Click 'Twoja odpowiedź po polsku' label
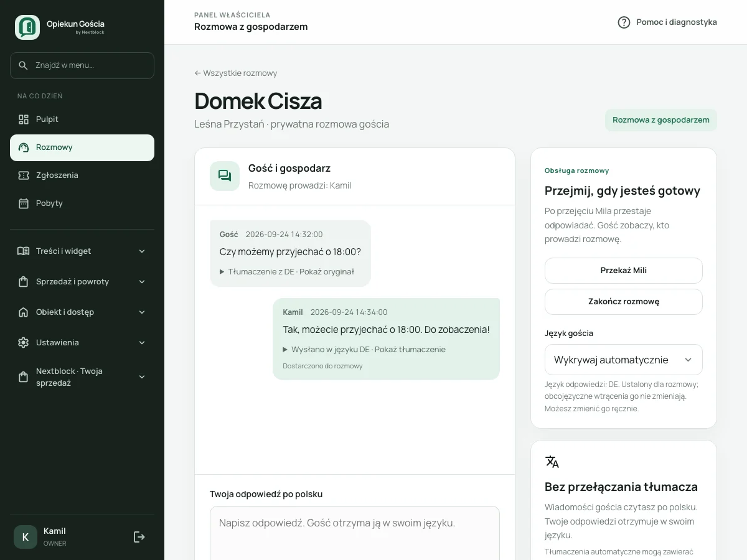Screen dimensions: 747x560 (x=266, y=494)
